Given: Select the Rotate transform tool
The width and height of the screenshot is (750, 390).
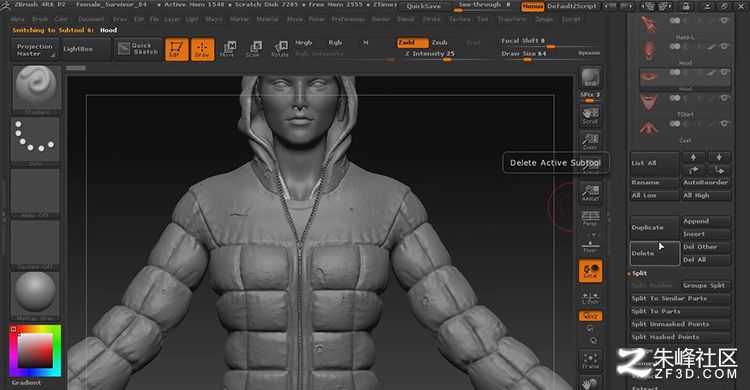Looking at the screenshot, I should click(279, 49).
